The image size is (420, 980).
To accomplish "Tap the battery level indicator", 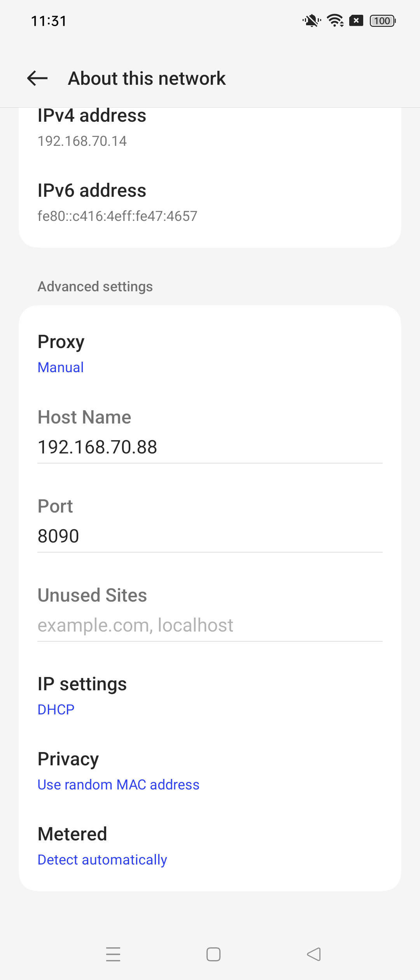I will pos(383,21).
